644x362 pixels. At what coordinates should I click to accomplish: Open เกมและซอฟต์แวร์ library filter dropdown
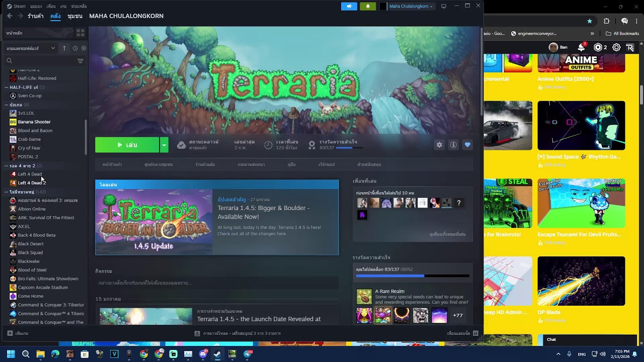point(31,48)
